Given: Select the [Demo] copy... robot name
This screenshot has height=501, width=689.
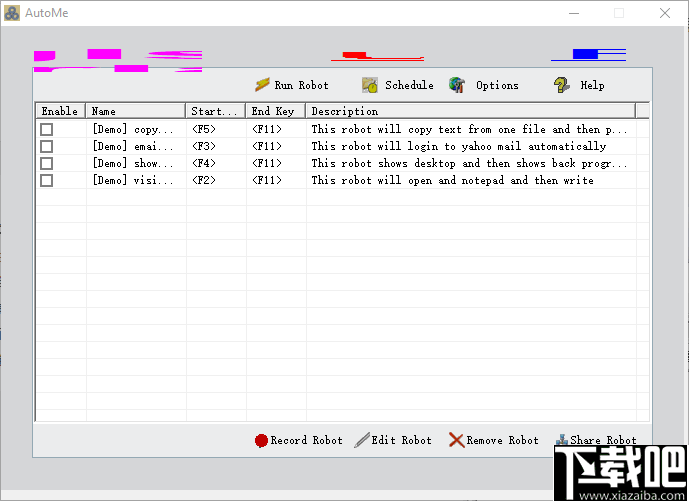Looking at the screenshot, I should [x=133, y=129].
